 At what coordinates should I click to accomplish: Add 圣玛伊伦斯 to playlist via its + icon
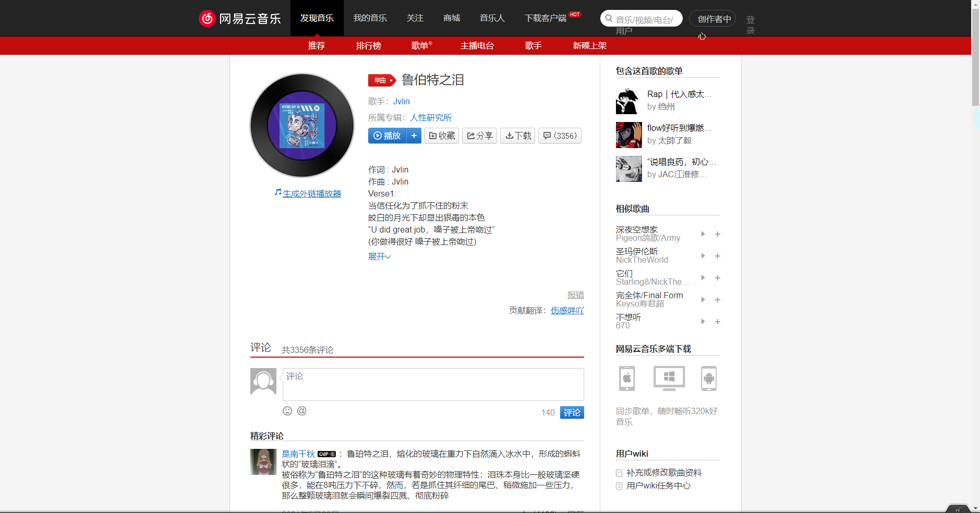tap(718, 256)
